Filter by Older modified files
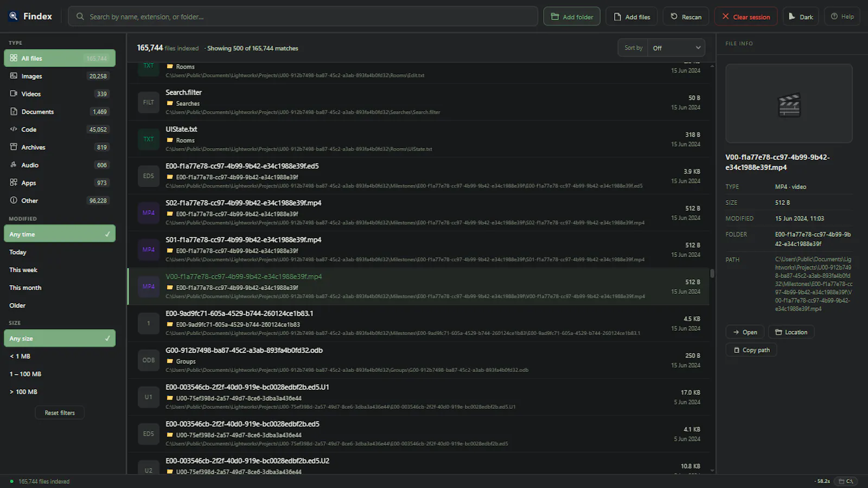This screenshot has width=868, height=488. coord(60,306)
